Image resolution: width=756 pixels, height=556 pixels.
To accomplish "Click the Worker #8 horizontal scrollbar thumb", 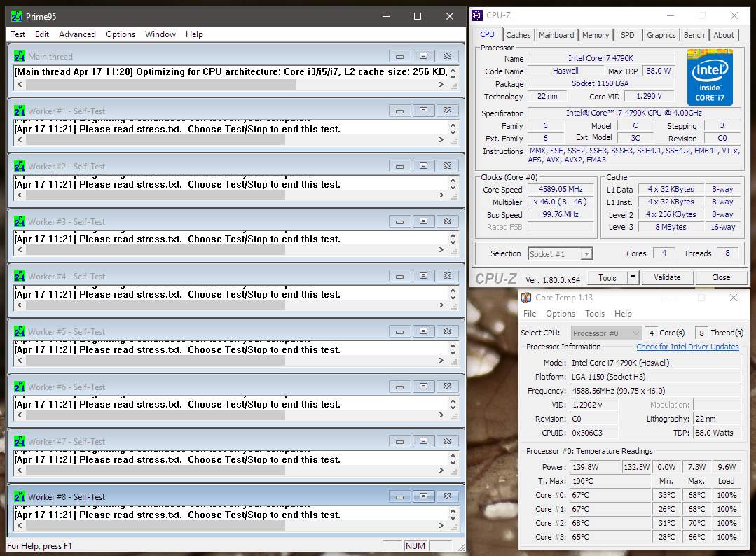I will tap(156, 526).
